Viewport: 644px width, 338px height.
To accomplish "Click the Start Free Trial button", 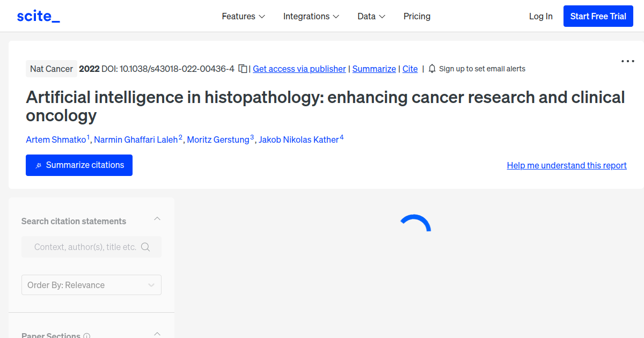I will (598, 16).
